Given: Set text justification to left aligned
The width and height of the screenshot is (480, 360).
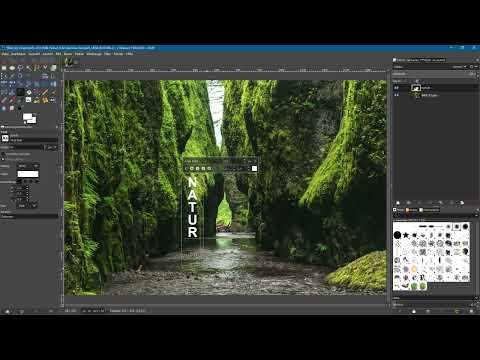Looking at the screenshot, I should (x=19, y=182).
